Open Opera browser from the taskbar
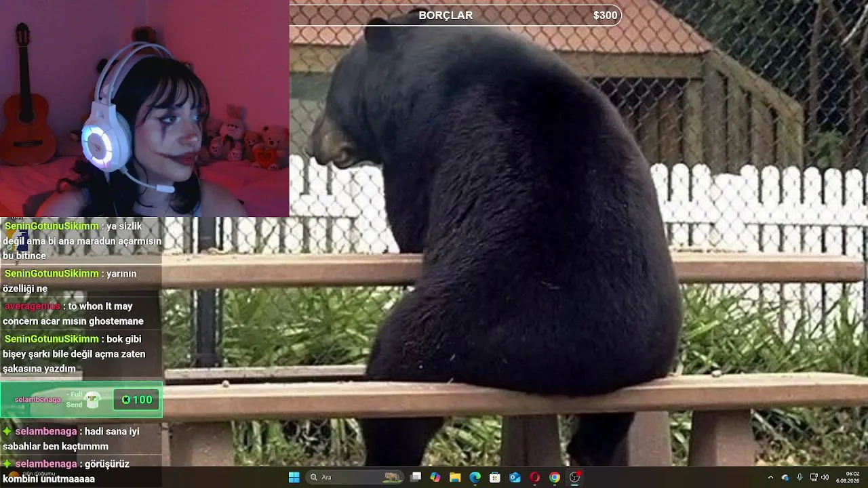Viewport: 868px width, 488px height. [x=534, y=477]
